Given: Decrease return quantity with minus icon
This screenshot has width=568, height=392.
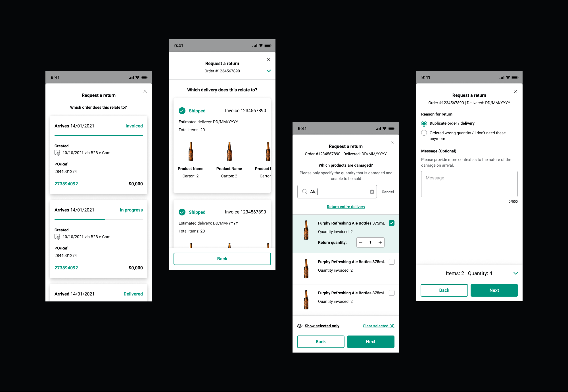Looking at the screenshot, I should 361,242.
